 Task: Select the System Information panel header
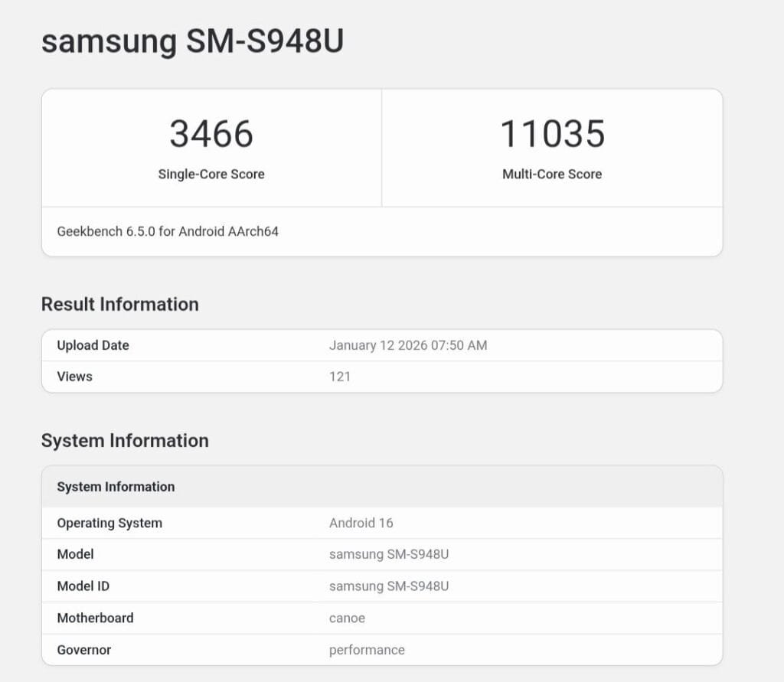[116, 486]
